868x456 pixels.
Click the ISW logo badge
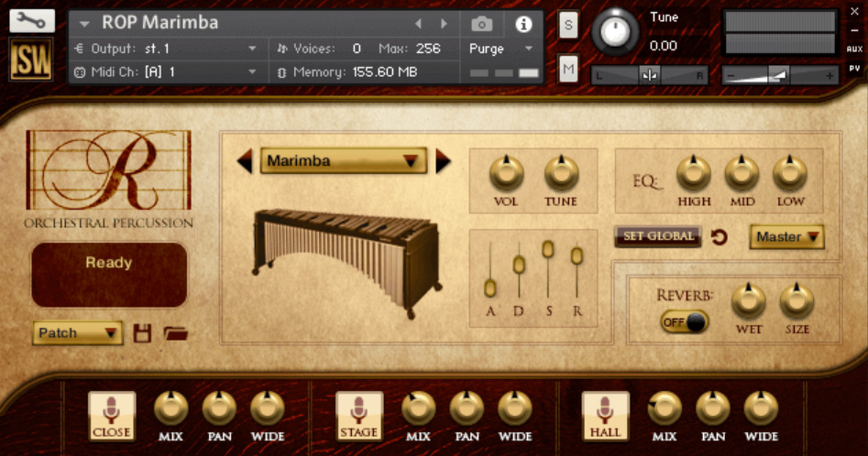click(31, 60)
